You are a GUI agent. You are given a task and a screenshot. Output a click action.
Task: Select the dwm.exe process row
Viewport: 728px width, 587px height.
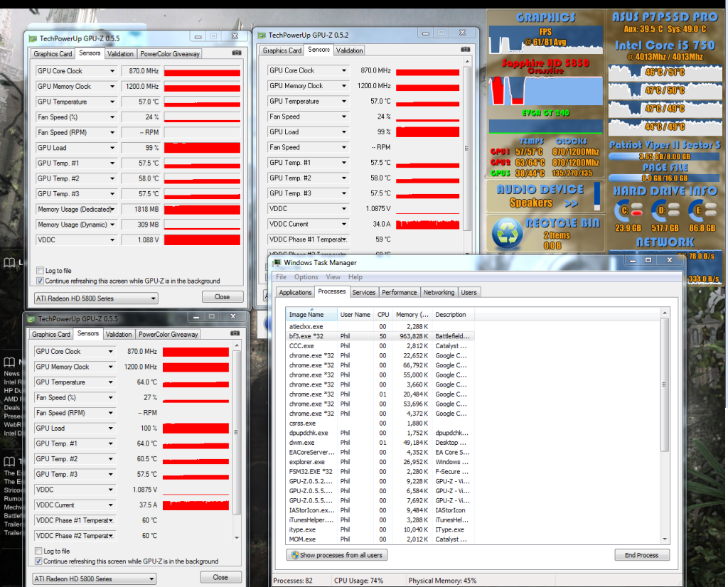[380, 443]
